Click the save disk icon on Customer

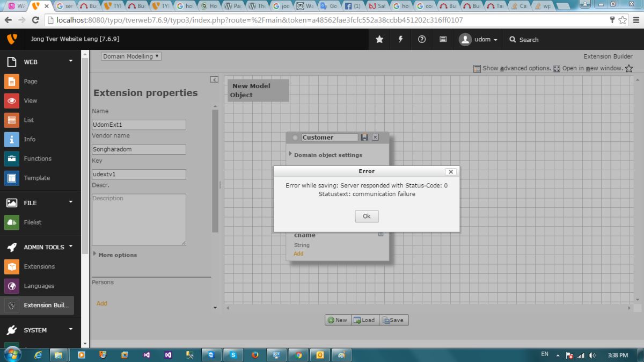tap(364, 137)
